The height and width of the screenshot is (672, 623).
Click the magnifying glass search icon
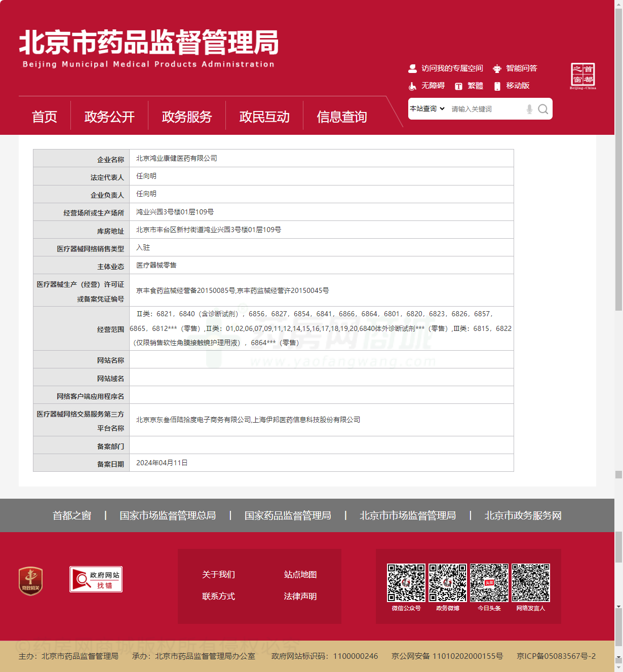(542, 109)
